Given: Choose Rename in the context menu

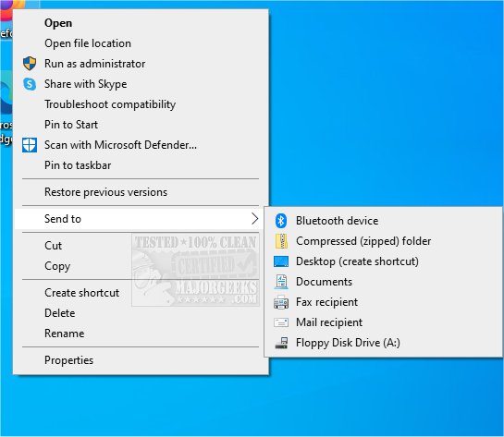Looking at the screenshot, I should tap(65, 334).
